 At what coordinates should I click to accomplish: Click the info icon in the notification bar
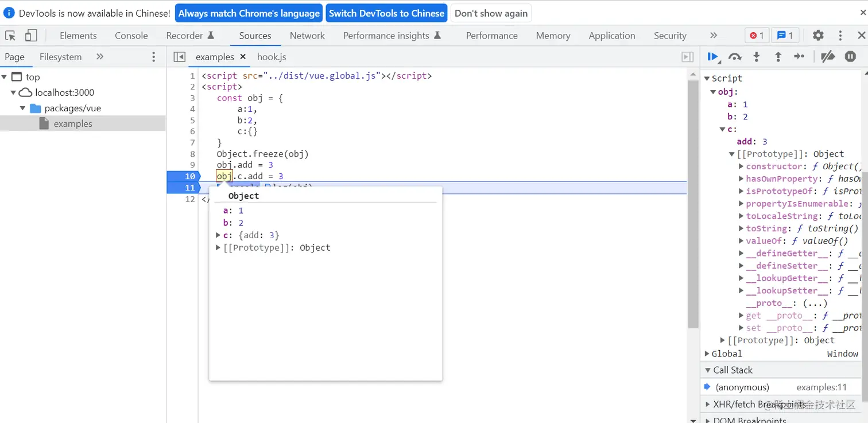point(9,13)
